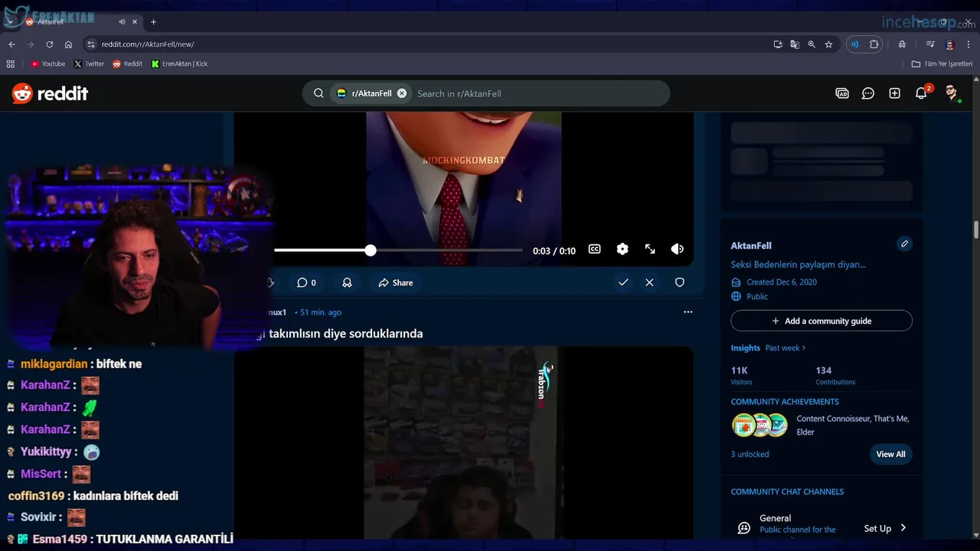Viewport: 980px width, 551px height.
Task: Expand the 'Past week' insights range
Action: (786, 347)
